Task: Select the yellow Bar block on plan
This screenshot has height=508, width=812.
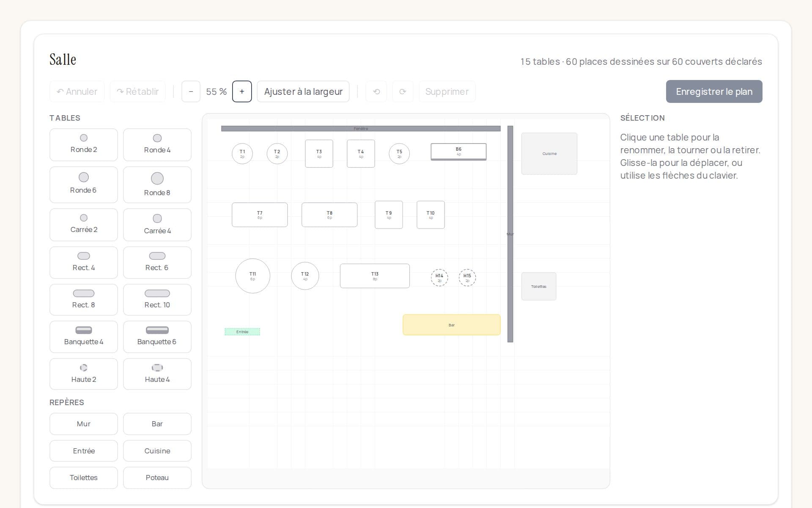Action: 452,325
